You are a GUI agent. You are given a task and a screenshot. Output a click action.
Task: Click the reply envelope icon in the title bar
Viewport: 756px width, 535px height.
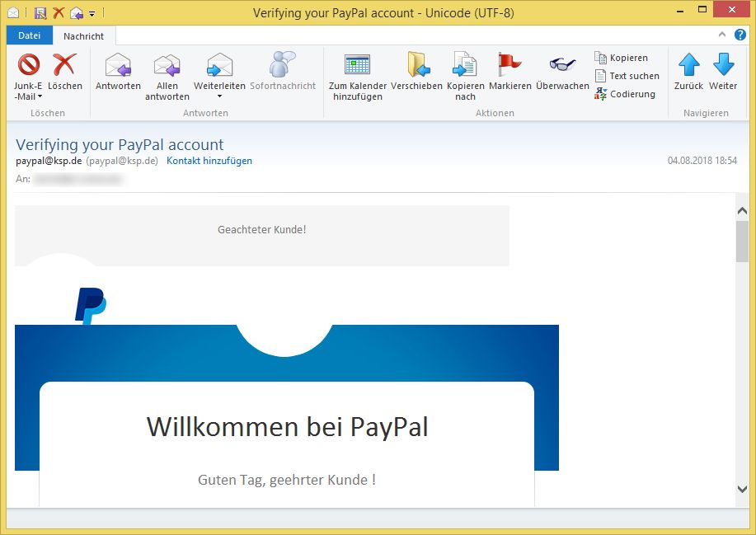point(76,13)
